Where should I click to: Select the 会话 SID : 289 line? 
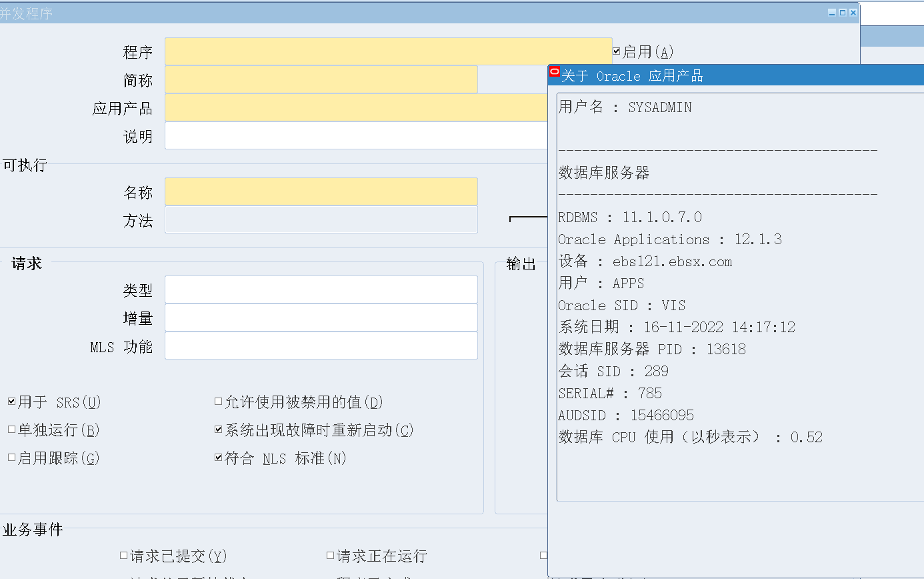point(613,371)
